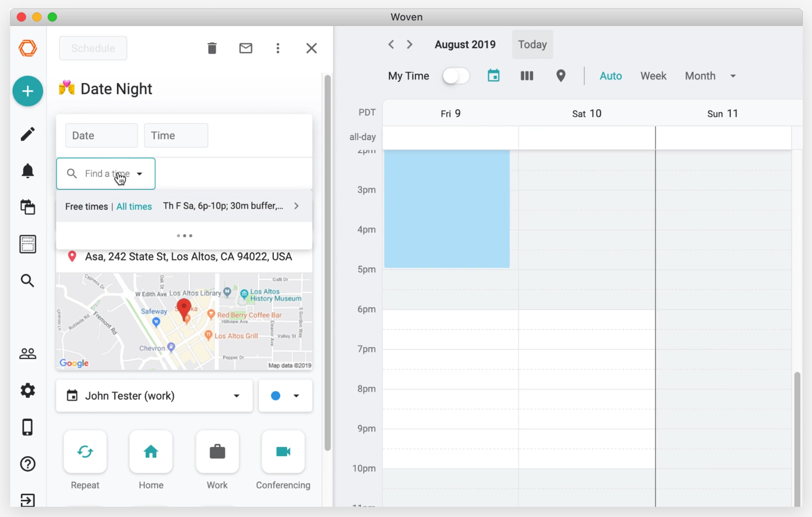The image size is (812, 517).
Task: Toggle the My Time switch
Action: pos(456,76)
